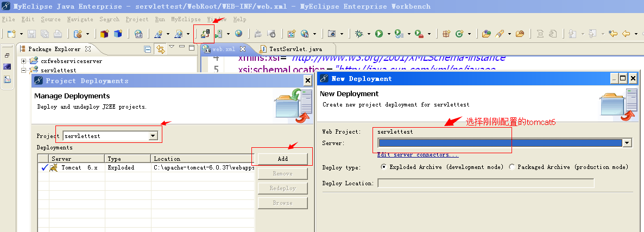
Task: Switch to the TestServlet.java editor tab
Action: tap(295, 49)
